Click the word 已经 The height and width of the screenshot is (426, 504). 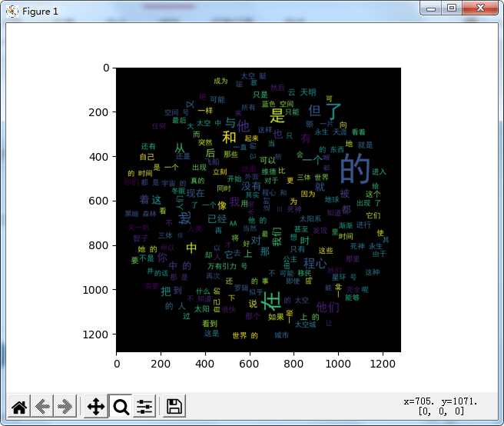pyautogui.click(x=217, y=219)
